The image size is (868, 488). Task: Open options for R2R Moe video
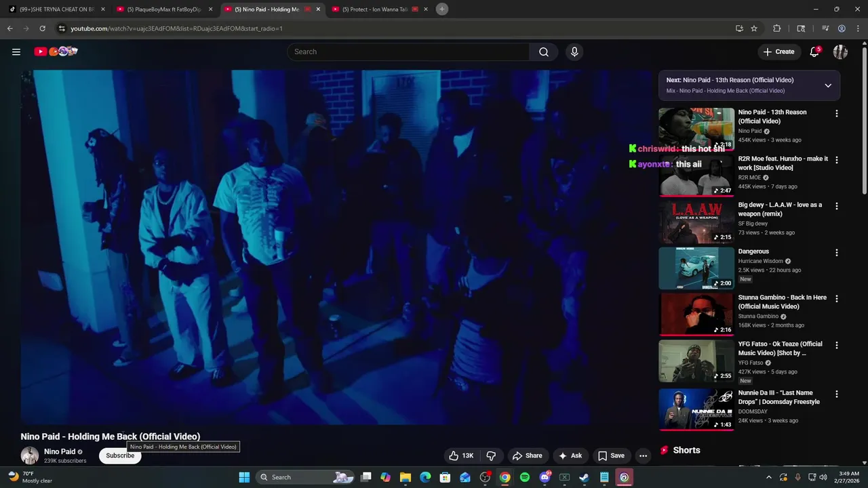click(836, 160)
